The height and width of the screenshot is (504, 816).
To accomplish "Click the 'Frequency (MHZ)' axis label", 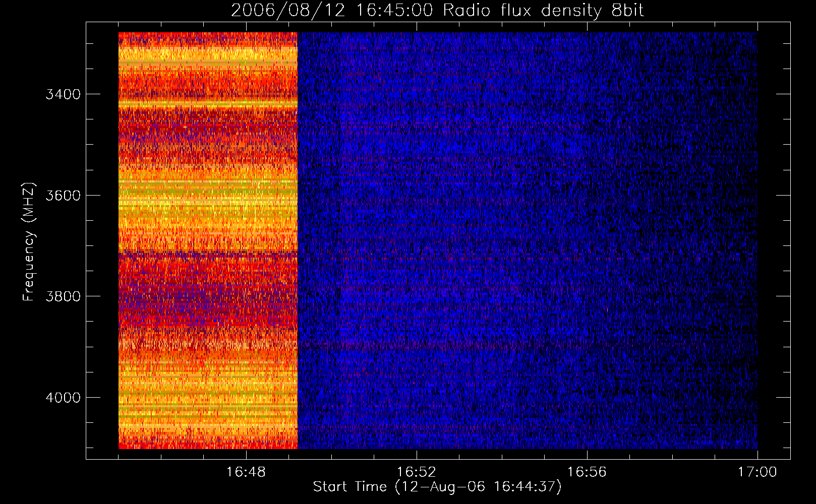I will point(29,241).
